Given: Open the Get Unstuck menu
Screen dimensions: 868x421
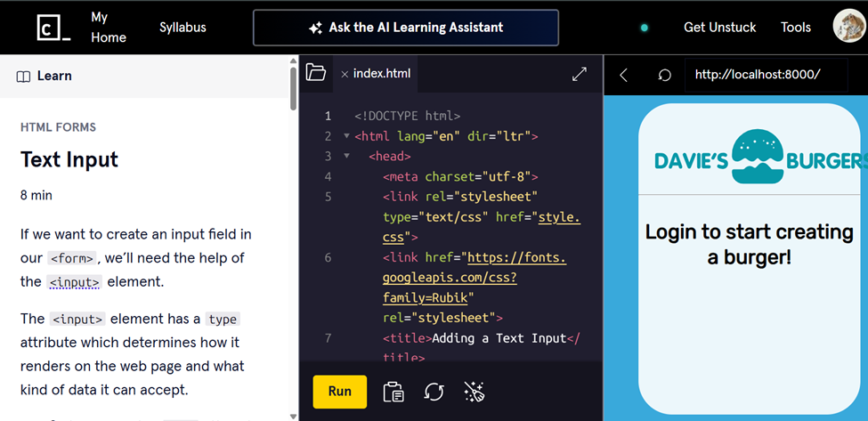Looking at the screenshot, I should 719,27.
